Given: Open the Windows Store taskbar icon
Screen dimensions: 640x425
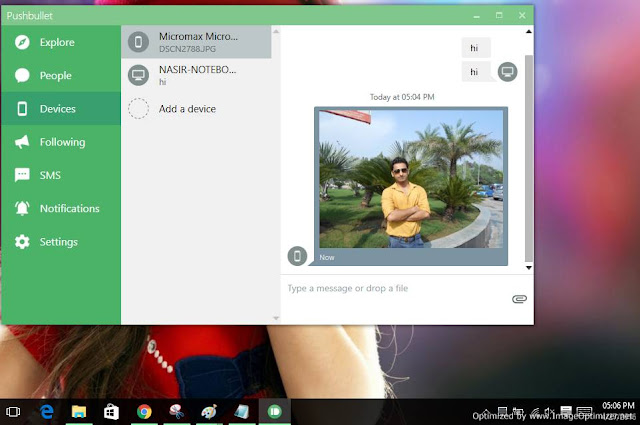Looking at the screenshot, I should coord(111,412).
